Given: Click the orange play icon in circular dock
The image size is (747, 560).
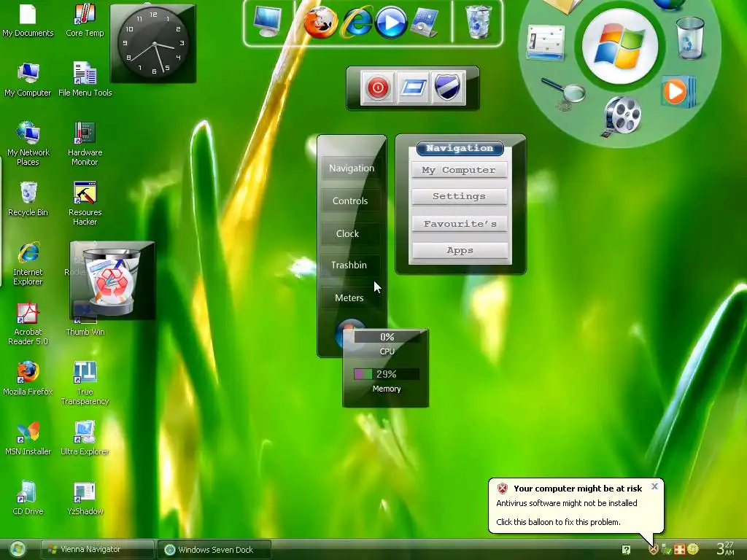Looking at the screenshot, I should tap(678, 91).
